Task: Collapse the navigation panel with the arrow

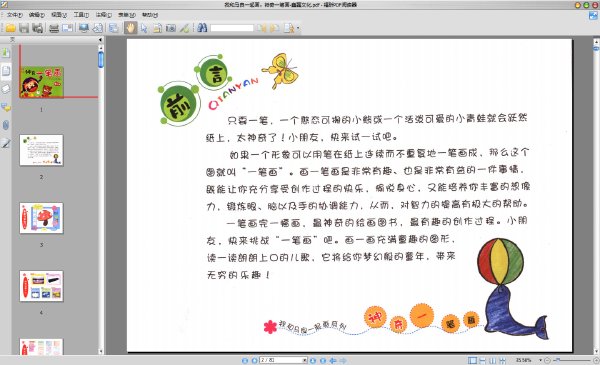Action: (100, 39)
